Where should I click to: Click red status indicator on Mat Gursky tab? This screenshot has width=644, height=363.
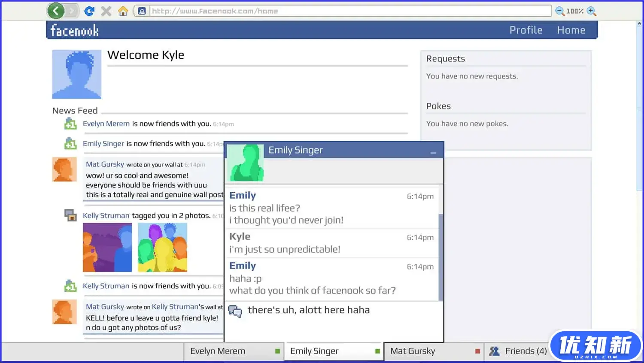coord(477,351)
